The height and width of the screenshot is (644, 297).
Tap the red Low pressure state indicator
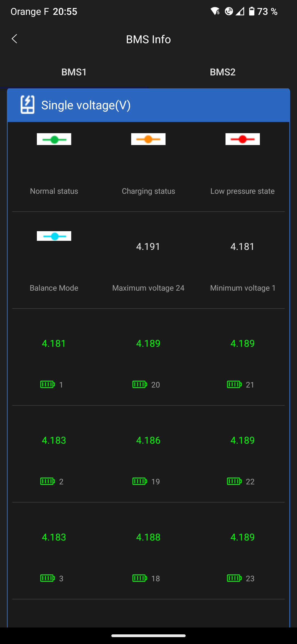click(243, 139)
